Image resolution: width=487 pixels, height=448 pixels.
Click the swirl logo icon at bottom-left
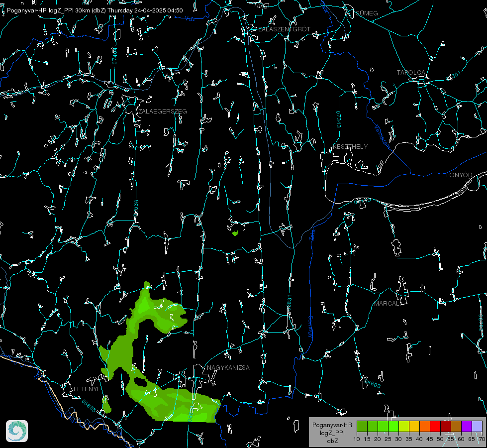[17, 431]
